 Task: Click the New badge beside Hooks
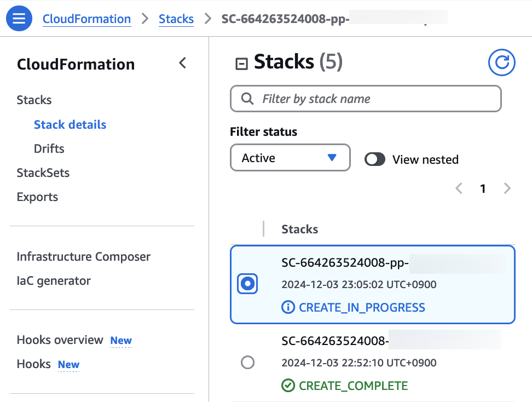(x=68, y=364)
